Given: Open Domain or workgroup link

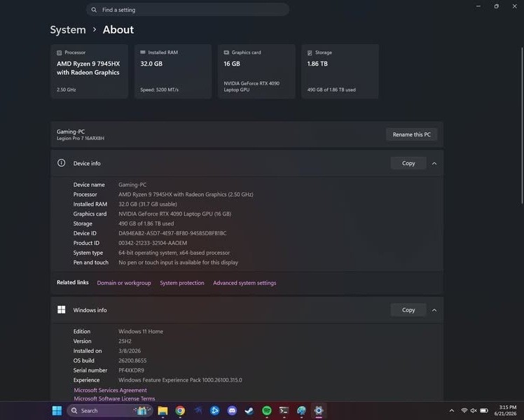Looking at the screenshot, I should pyautogui.click(x=124, y=283).
